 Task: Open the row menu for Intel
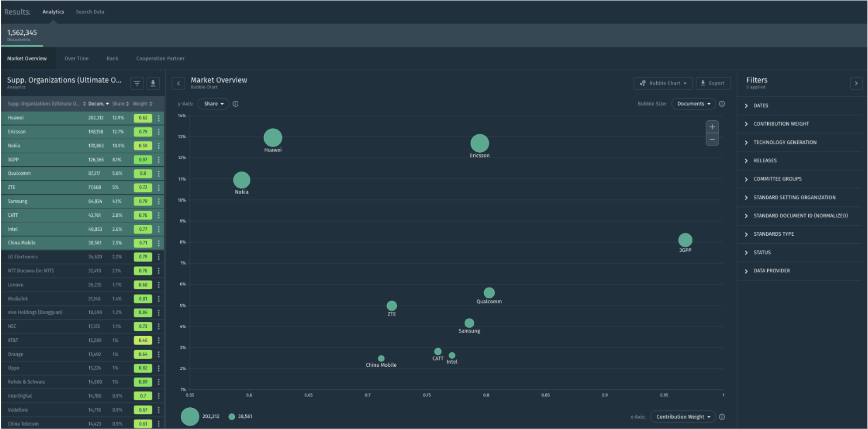[159, 229]
